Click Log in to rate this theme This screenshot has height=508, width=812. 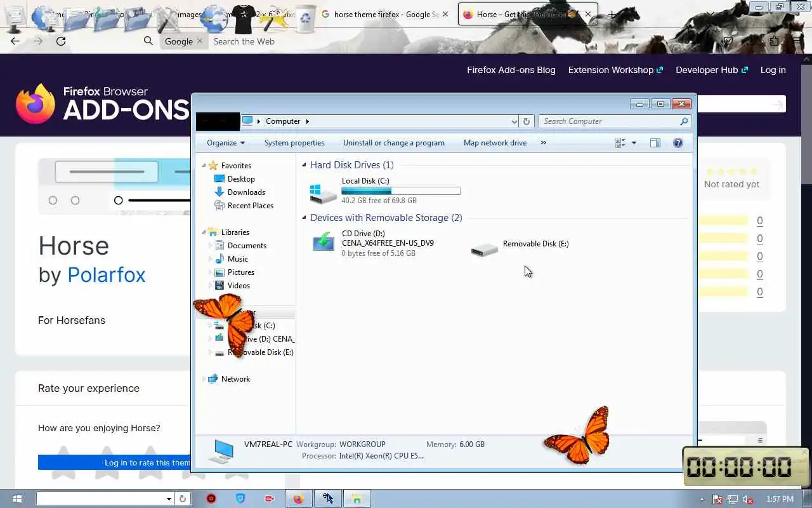[x=114, y=462]
